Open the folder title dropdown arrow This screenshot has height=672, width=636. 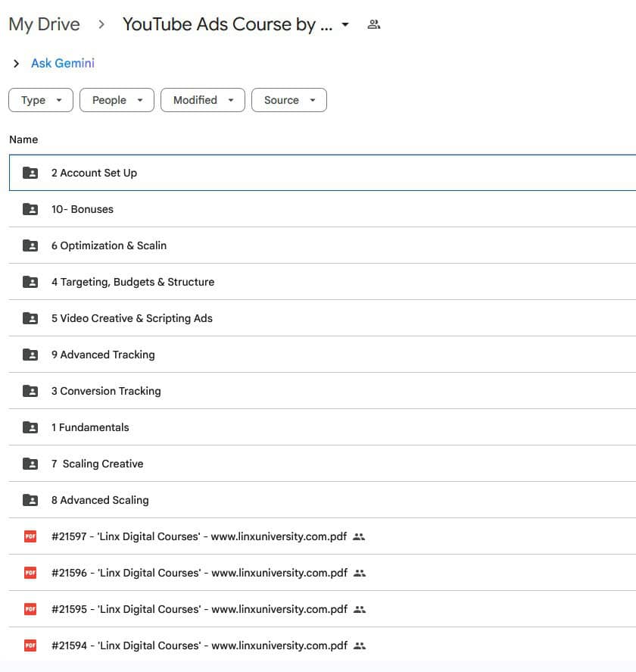pos(345,24)
